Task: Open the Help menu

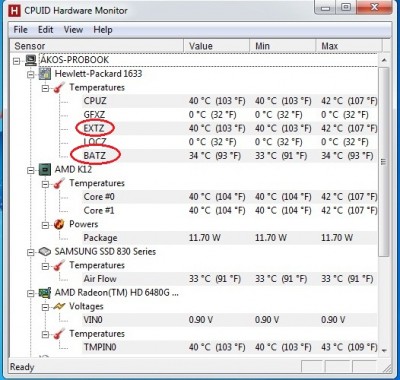Action: (x=103, y=30)
